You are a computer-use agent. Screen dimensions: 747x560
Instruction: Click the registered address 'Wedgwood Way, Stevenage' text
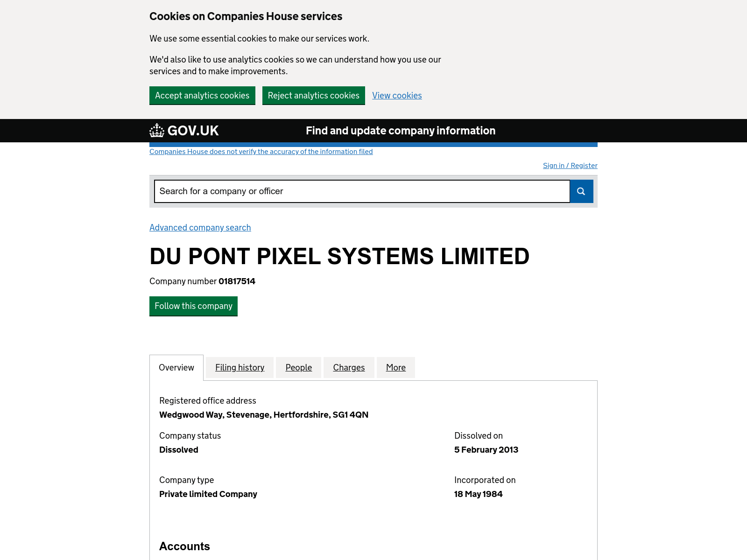(264, 415)
